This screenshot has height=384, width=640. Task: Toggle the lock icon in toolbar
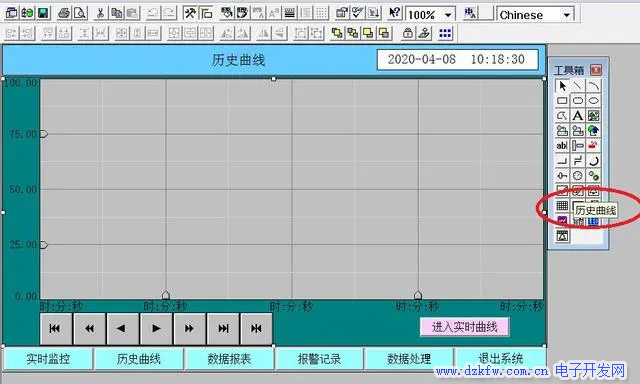coord(407,33)
